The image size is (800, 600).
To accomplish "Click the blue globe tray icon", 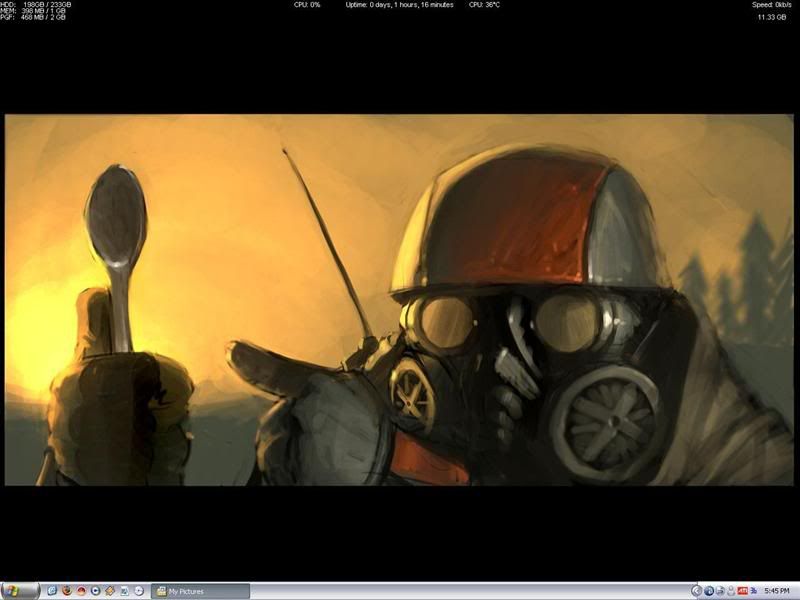I will pos(709,591).
